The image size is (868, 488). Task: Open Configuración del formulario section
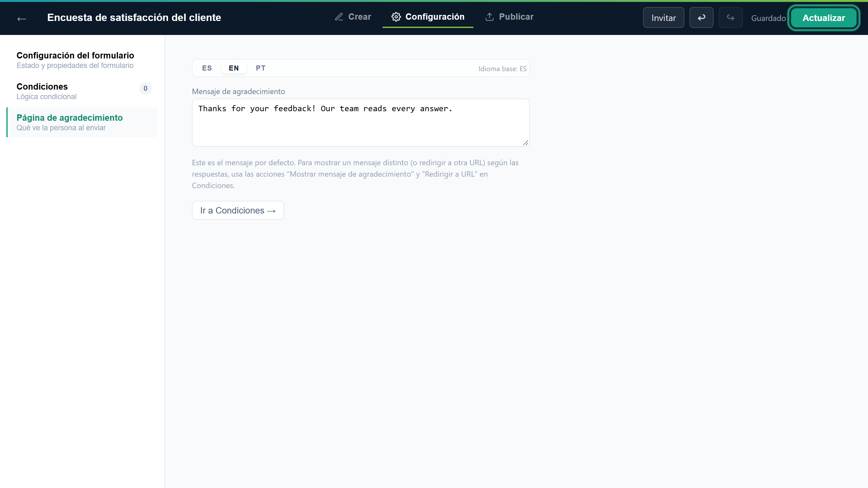[x=82, y=60]
